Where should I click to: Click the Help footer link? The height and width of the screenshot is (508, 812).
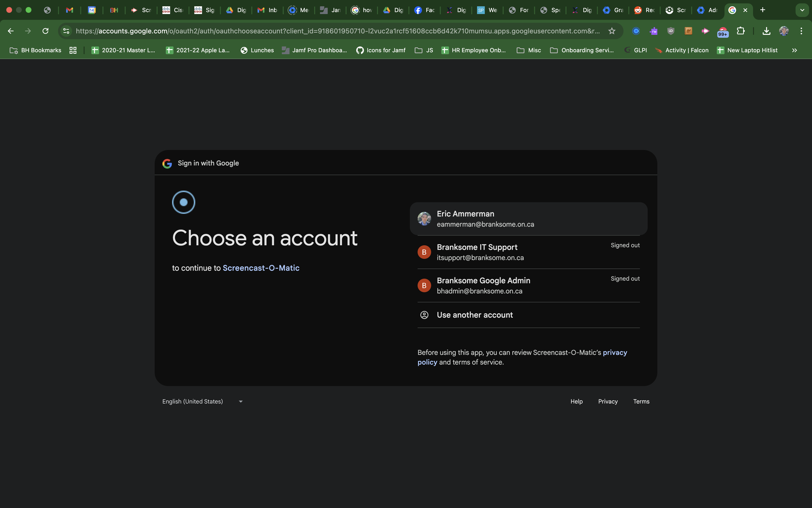point(576,402)
